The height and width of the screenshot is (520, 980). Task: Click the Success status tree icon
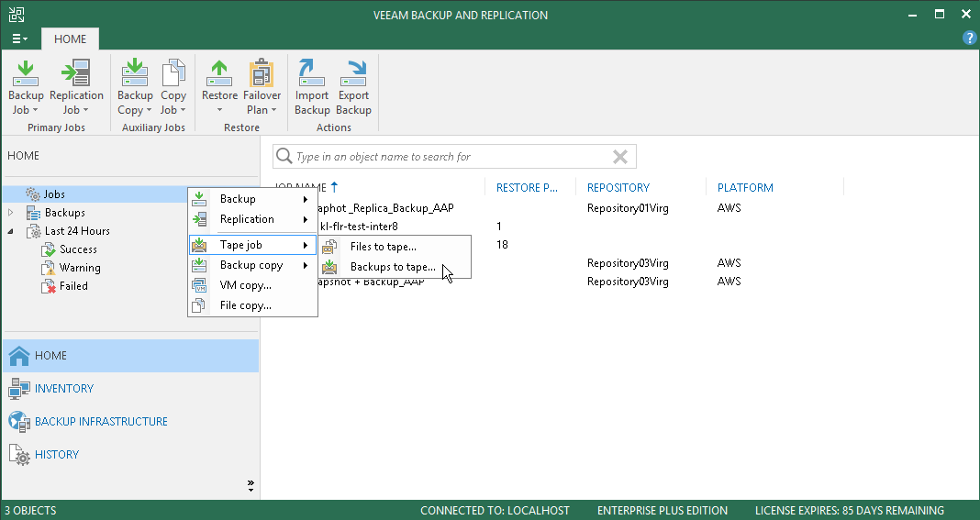tap(49, 249)
